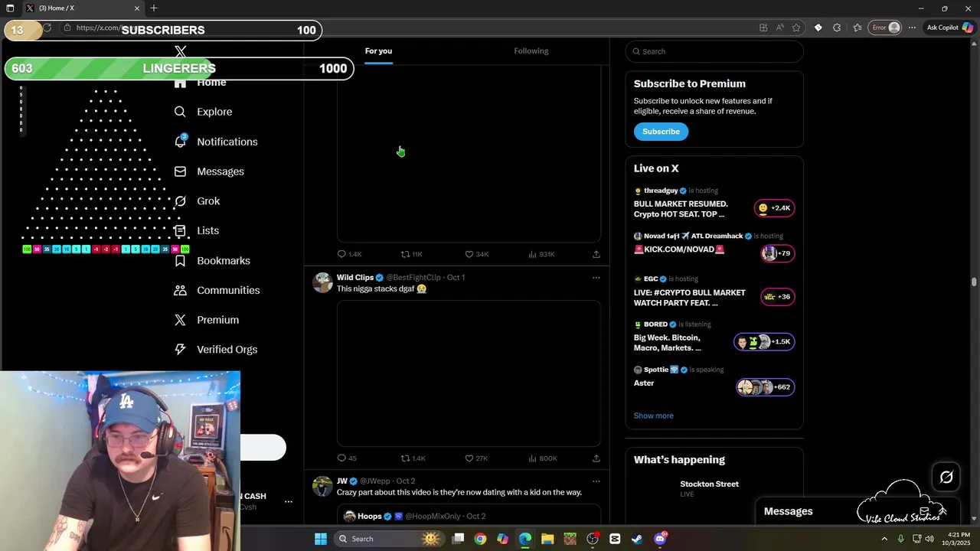This screenshot has height=551, width=980.
Task: Show hidden system tray icons
Action: tap(884, 539)
